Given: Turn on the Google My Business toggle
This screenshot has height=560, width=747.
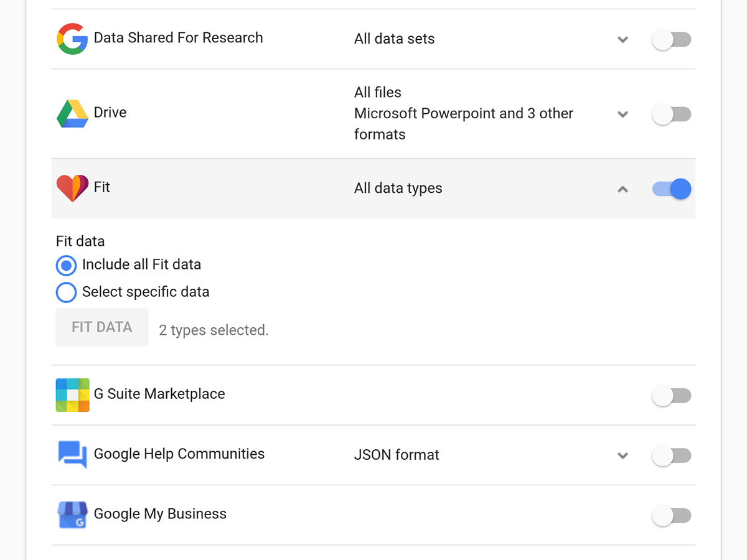Looking at the screenshot, I should click(671, 515).
